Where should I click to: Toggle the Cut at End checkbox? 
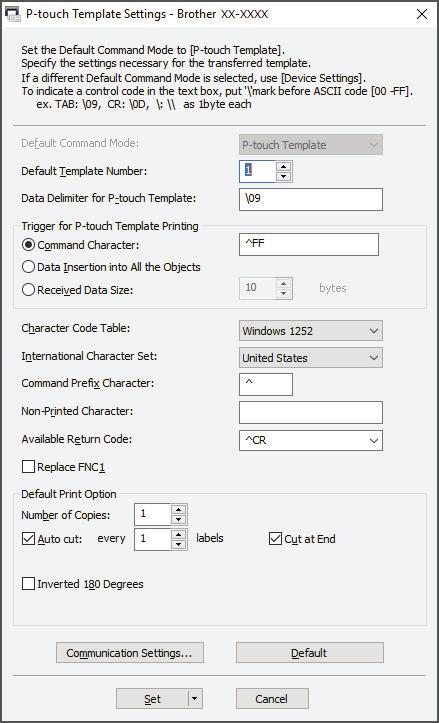coord(275,539)
